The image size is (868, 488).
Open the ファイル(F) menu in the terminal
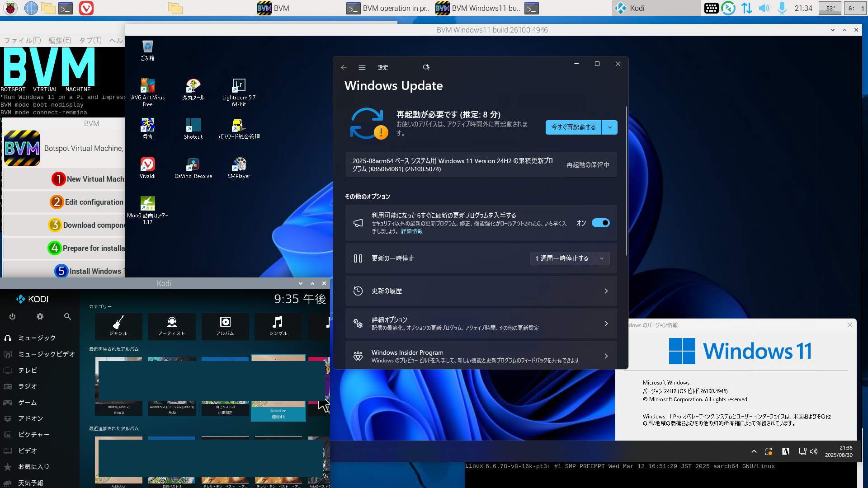[x=22, y=40]
